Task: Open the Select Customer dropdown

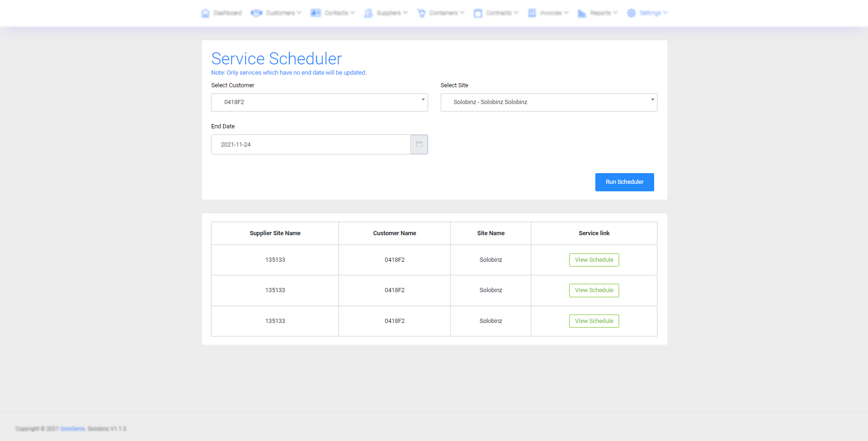Action: tap(319, 102)
